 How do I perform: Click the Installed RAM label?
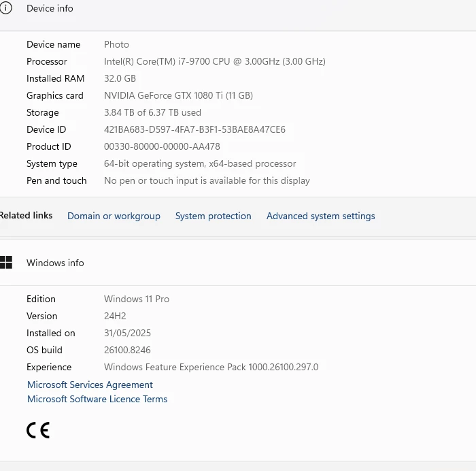click(56, 79)
